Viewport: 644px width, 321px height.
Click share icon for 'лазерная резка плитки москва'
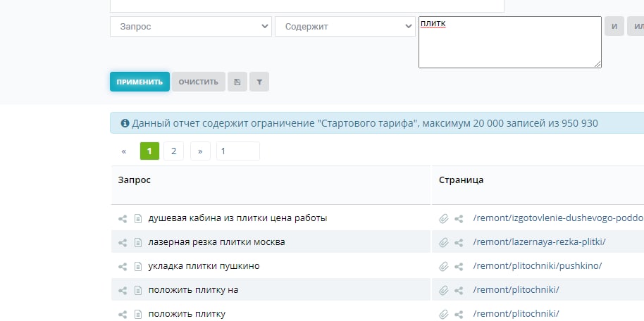point(123,243)
